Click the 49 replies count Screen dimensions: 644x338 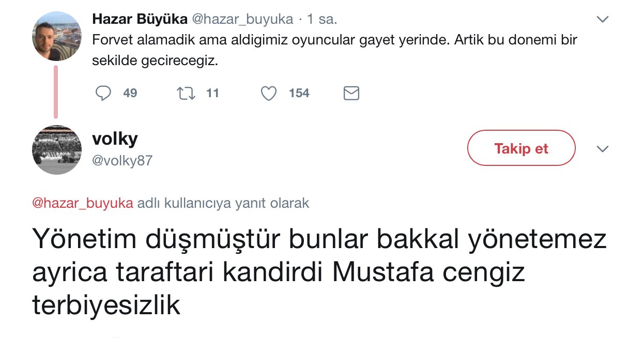[130, 93]
